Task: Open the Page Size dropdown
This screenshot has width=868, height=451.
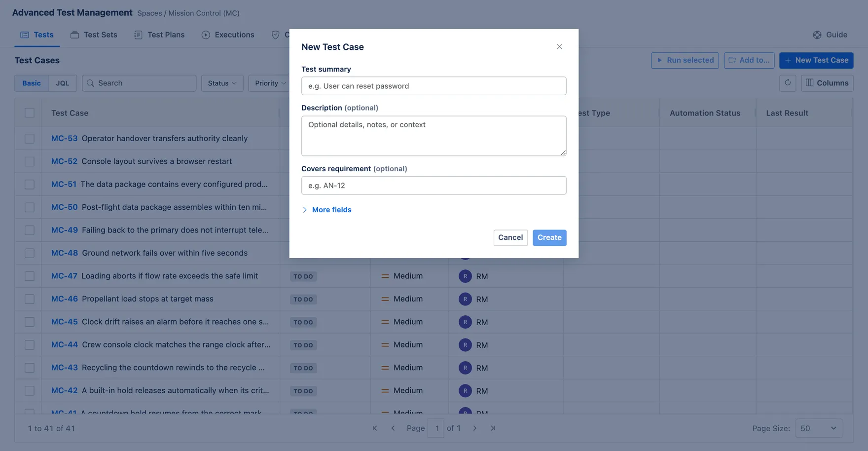Action: (x=819, y=428)
